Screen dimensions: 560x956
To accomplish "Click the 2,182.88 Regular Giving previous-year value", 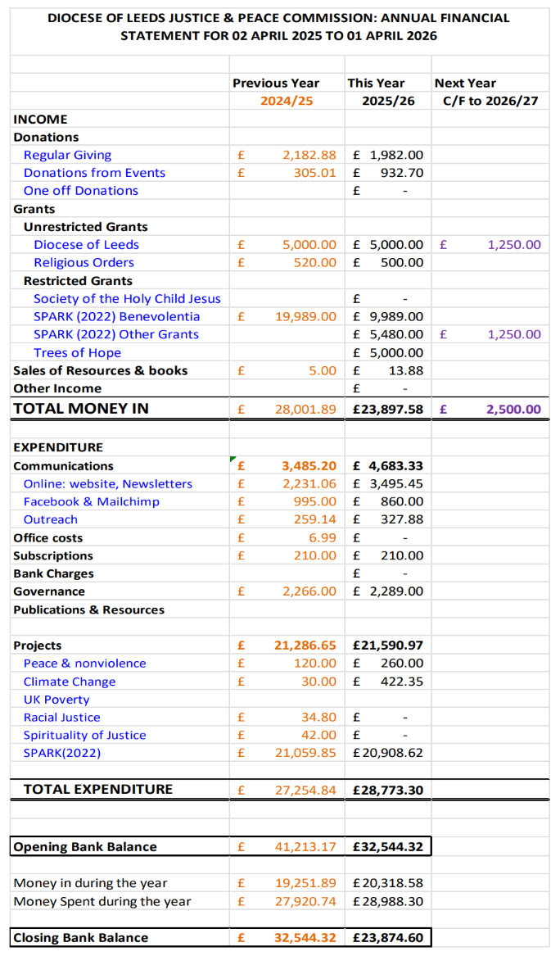I will [309, 155].
